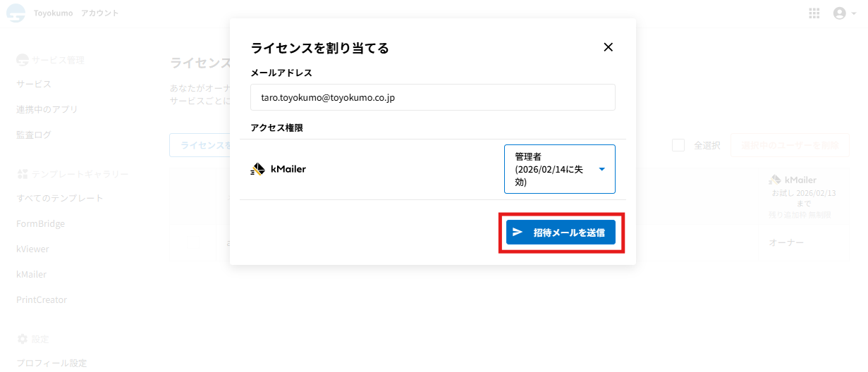This screenshot has width=868, height=372.
Task: Open the user account avatar menu
Action: coord(838,13)
